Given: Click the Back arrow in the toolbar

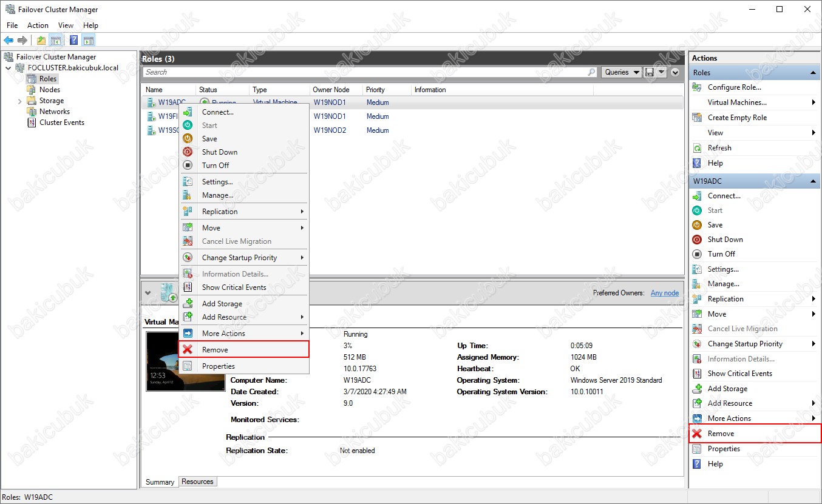Looking at the screenshot, I should [x=8, y=41].
